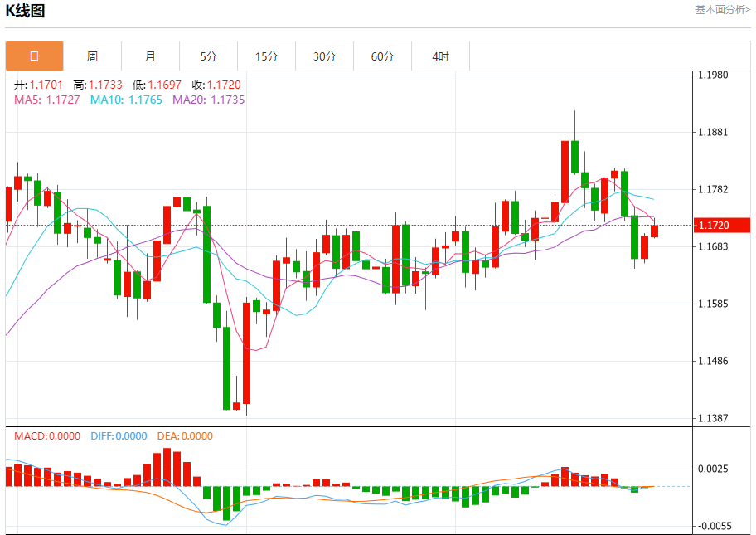Click the open price 1.1701
The image size is (756, 535).
(x=46, y=85)
